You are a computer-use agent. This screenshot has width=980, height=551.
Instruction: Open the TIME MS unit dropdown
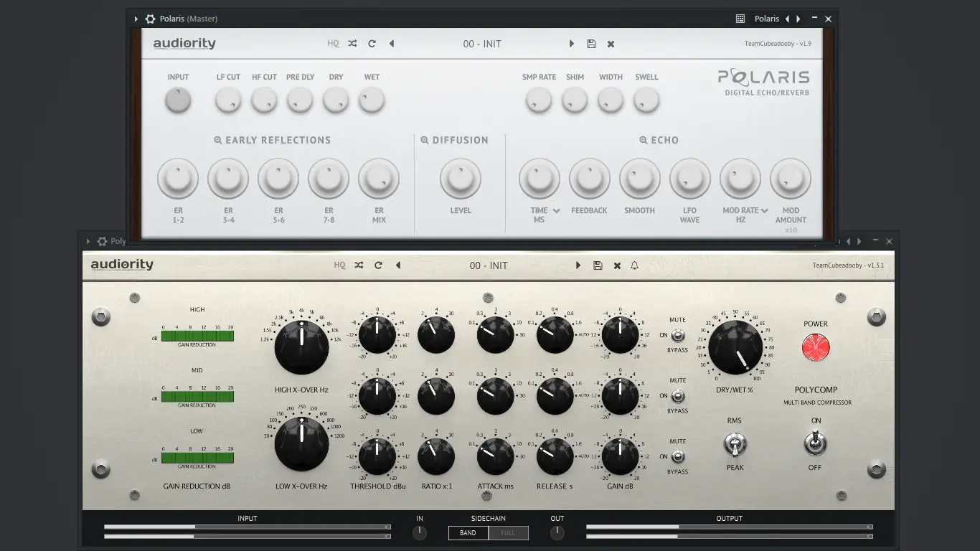tap(556, 211)
